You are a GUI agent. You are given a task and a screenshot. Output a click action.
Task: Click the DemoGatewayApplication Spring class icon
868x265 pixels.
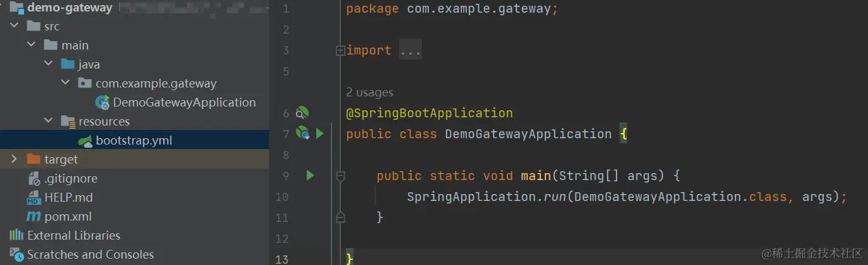click(x=102, y=103)
